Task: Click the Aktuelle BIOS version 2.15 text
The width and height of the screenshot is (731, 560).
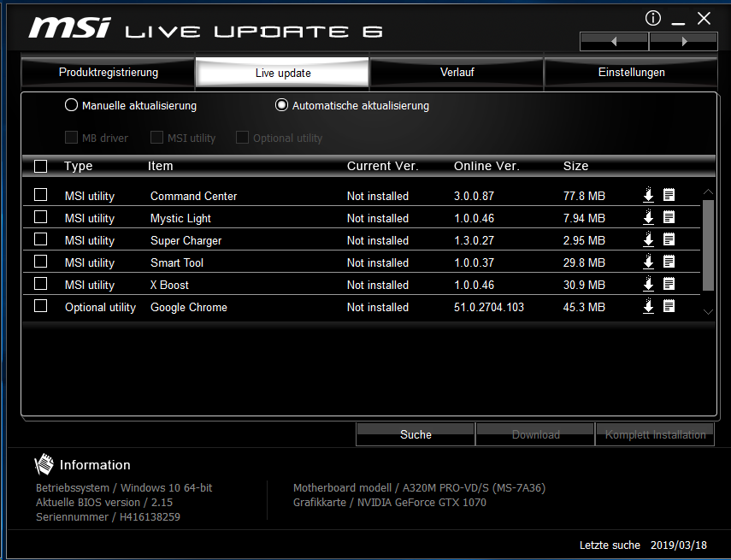Action: click(104, 502)
